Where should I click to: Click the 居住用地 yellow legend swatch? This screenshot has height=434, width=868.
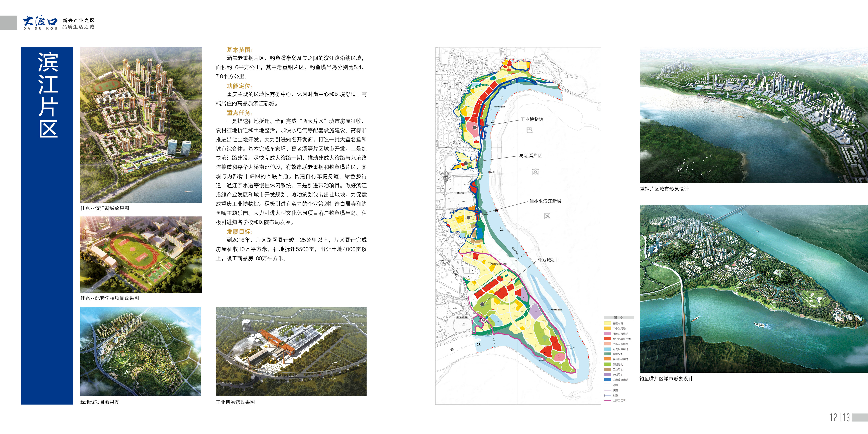607,323
